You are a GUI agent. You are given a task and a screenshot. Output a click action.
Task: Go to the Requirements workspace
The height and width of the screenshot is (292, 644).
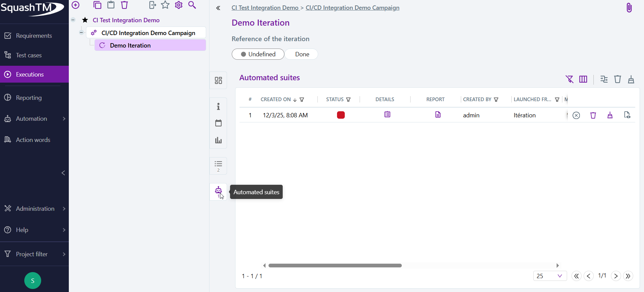coord(34,36)
